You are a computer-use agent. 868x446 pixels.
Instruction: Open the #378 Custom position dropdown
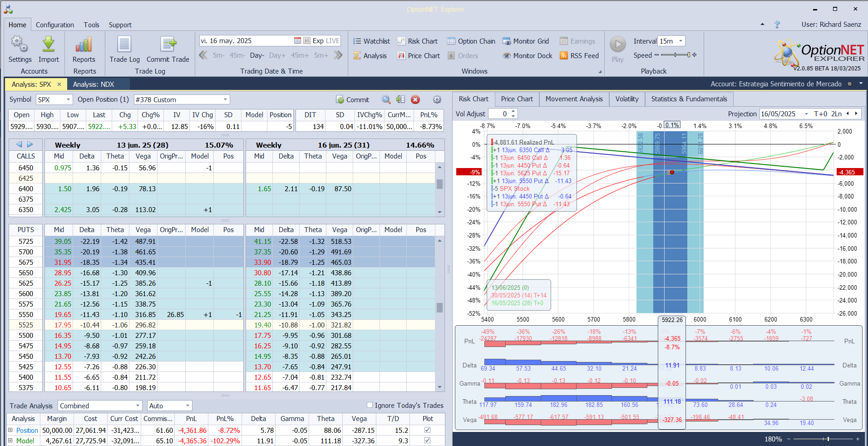tap(226, 99)
